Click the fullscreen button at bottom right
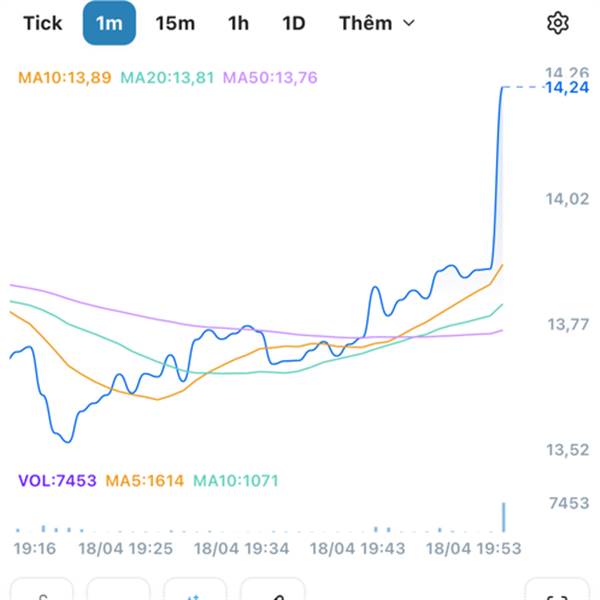 coord(557,590)
